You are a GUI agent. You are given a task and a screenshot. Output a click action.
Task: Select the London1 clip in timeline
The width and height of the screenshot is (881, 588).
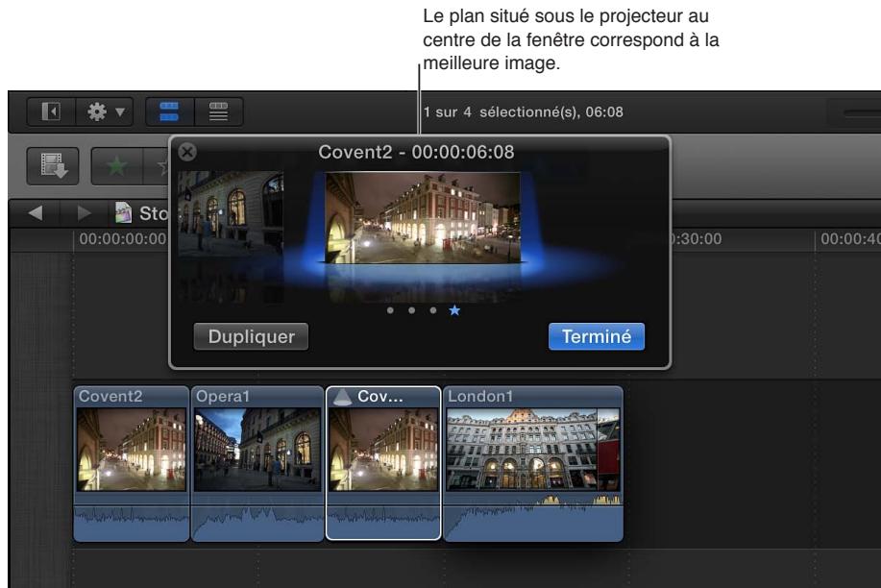tap(533, 464)
